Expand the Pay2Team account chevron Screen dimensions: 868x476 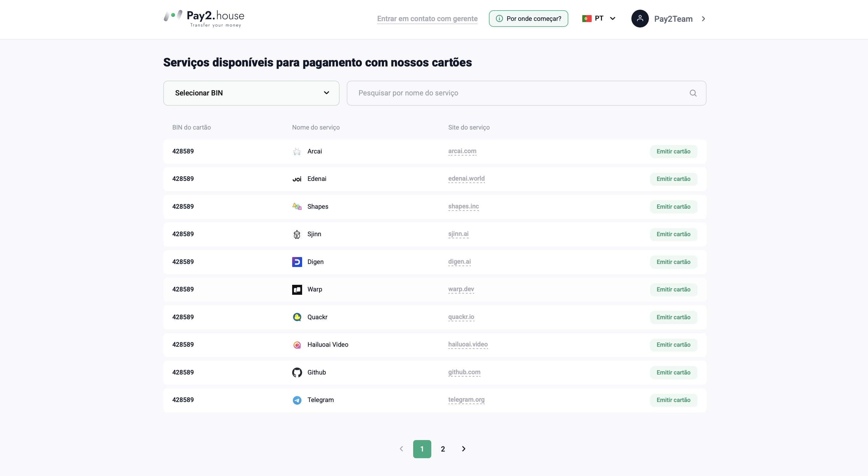click(703, 18)
